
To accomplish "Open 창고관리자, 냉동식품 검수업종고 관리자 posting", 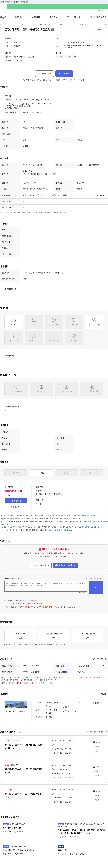I will (x=19, y=850).
